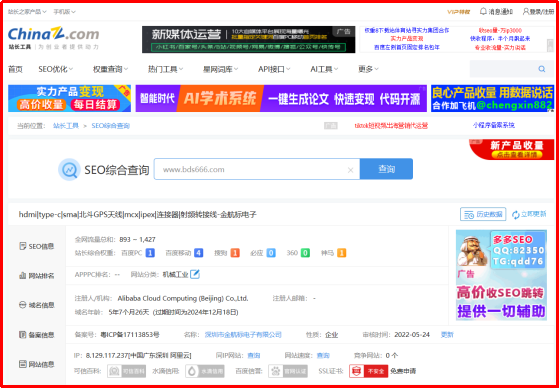Open the 深圳市金航标电子有限公司 link
This screenshot has width=559, height=389.
[243, 335]
